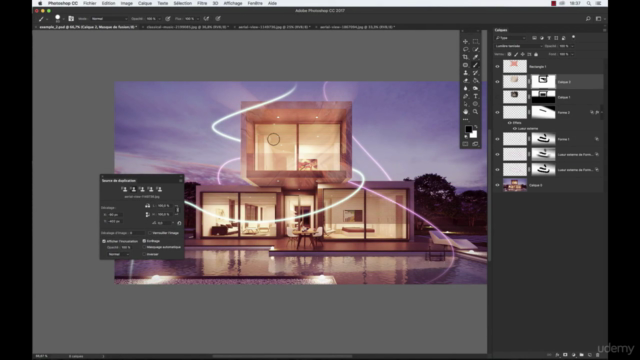Enable Masquage automatique checkbox
Screen dimensions: 640x360
144,247
